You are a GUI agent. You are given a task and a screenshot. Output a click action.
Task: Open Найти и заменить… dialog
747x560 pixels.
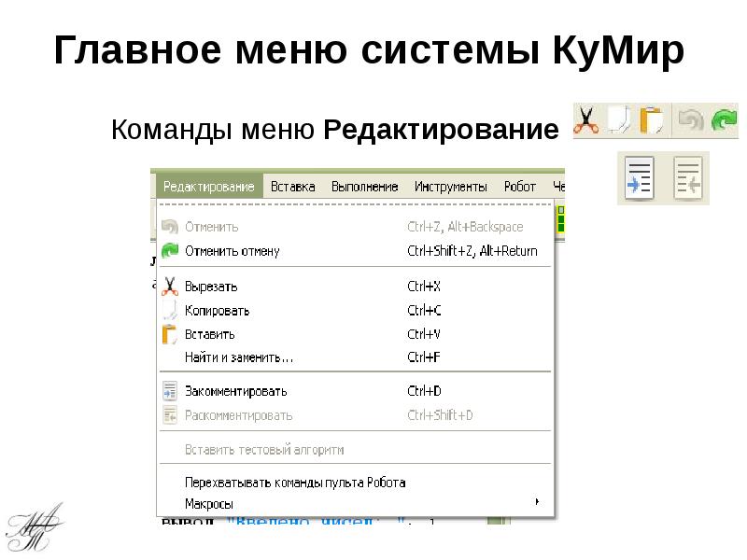coord(356,357)
